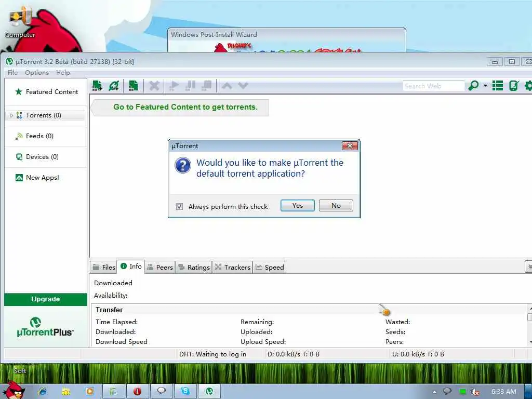
Task: Open the media player taskbar icon
Action: (x=90, y=392)
